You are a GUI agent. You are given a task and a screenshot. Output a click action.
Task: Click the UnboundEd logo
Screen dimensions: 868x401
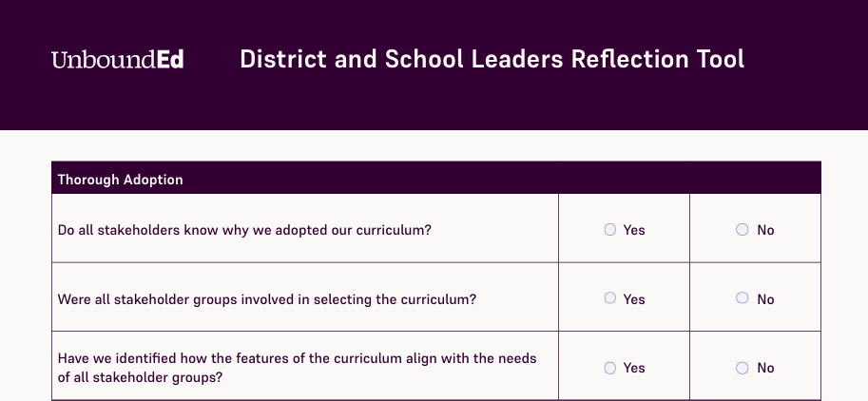coord(117,59)
